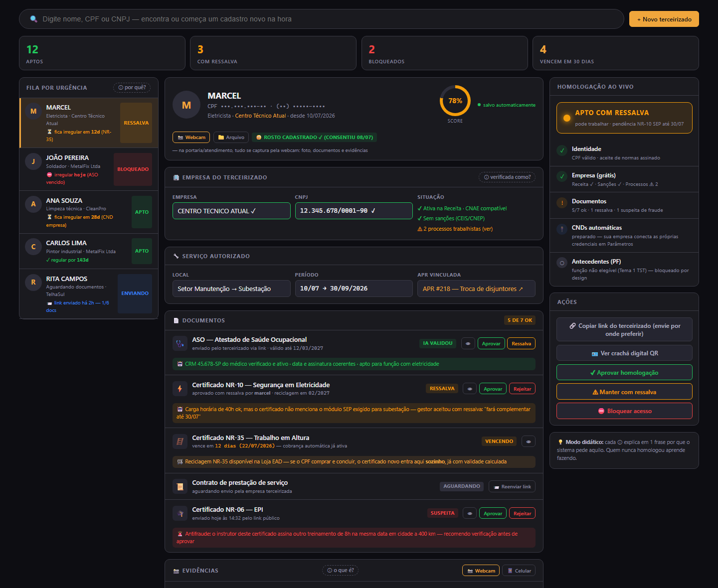718x588 pixels.
Task: Switch the Evidências source to Celular
Action: click(519, 571)
